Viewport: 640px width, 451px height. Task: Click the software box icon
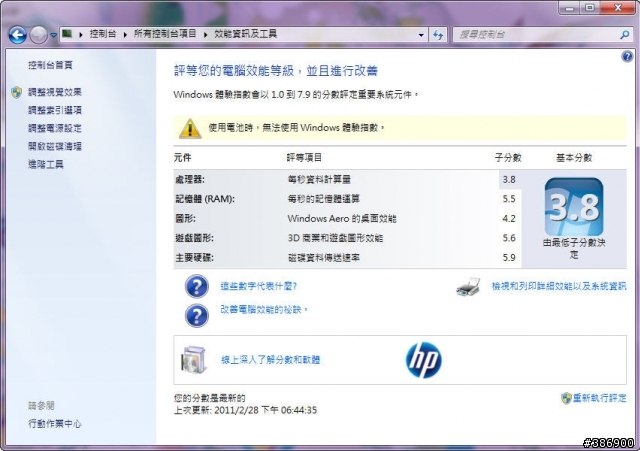tap(193, 360)
